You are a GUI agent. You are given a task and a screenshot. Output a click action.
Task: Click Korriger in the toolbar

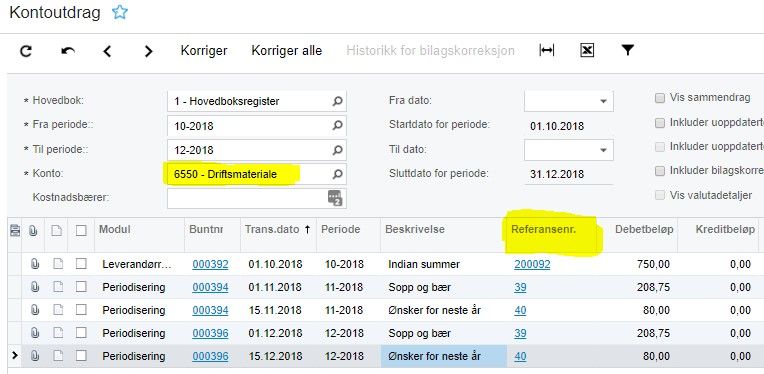coord(204,51)
